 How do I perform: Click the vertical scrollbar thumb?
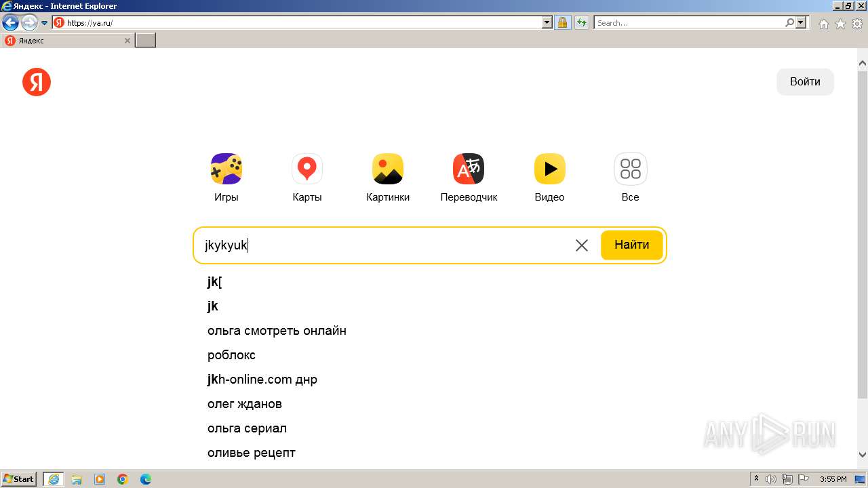pyautogui.click(x=863, y=233)
